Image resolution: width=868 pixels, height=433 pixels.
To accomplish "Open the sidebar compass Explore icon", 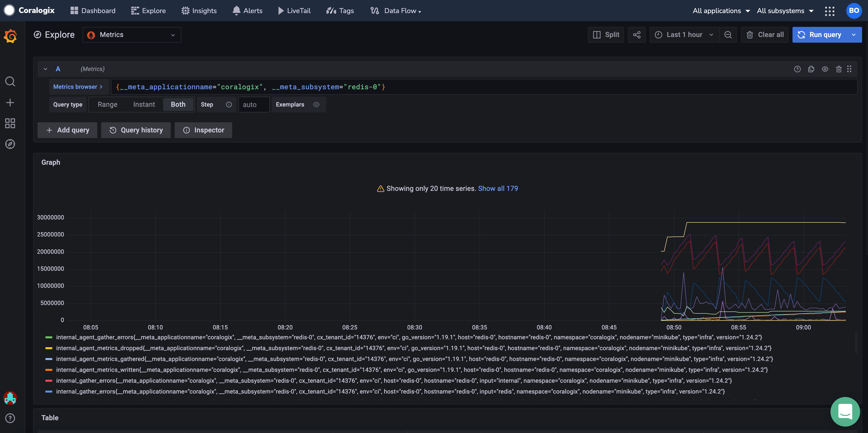I will [10, 144].
